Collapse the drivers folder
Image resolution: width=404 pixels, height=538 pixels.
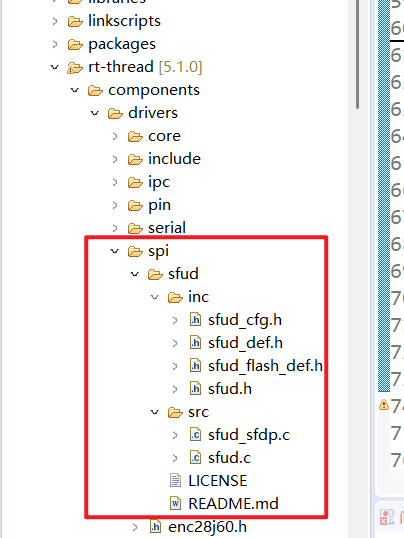[x=95, y=113]
